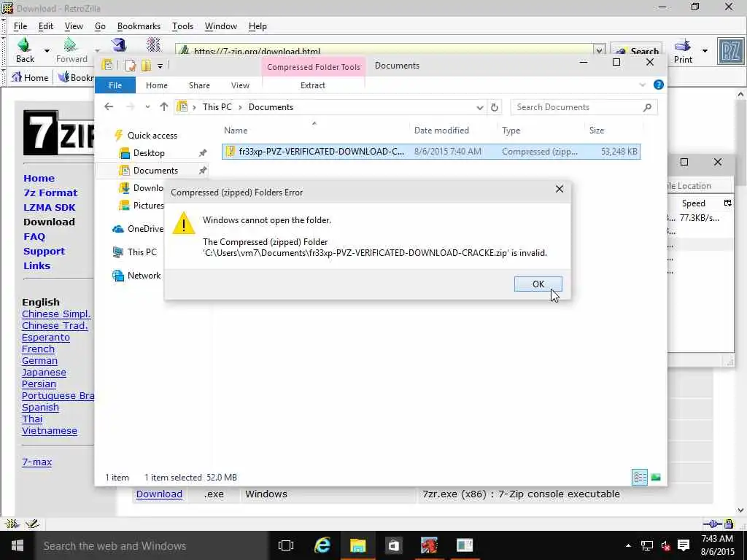747x560 pixels.
Task: Open recent locations dropdown in Explorer
Action: click(x=147, y=106)
